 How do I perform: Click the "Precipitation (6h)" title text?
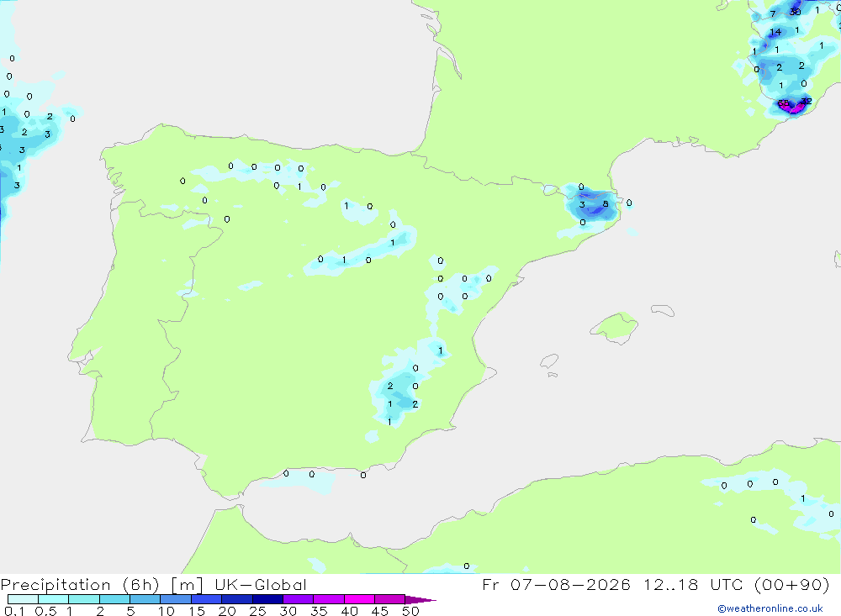tap(81, 585)
